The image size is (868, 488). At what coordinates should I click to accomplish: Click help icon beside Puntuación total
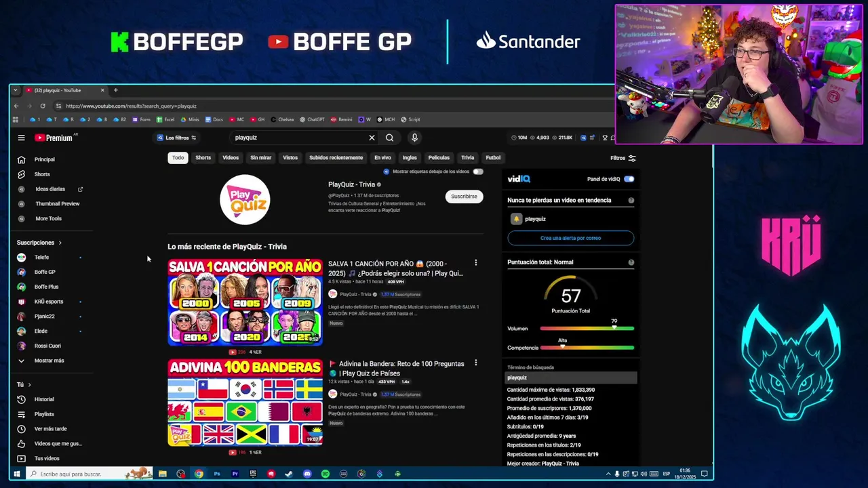631,262
